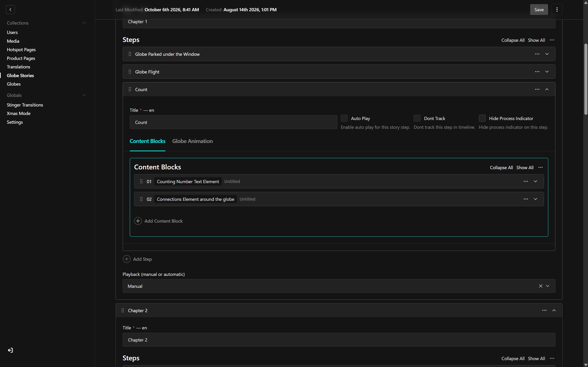Image resolution: width=588 pixels, height=367 pixels.
Task: Open three-dot menu for Globe Flight step
Action: coord(537,72)
